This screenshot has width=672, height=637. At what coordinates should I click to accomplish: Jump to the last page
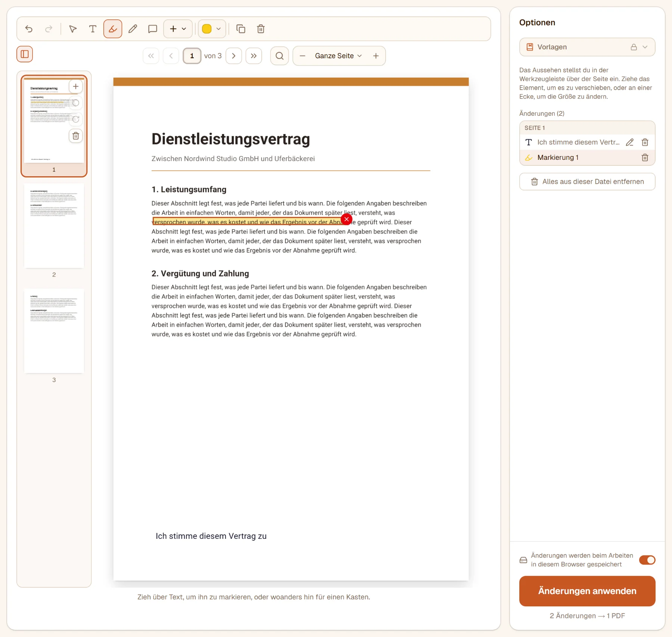(x=254, y=56)
